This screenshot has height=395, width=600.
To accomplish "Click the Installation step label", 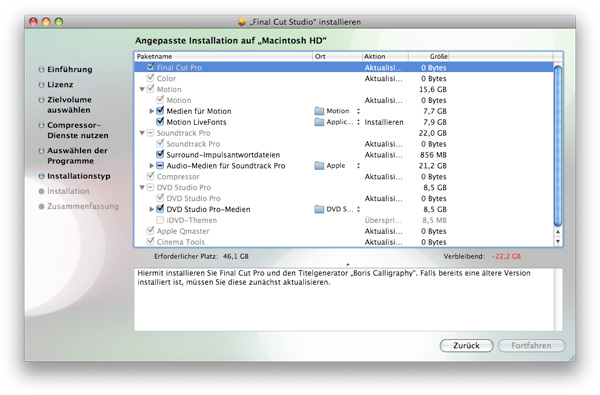I will (68, 191).
